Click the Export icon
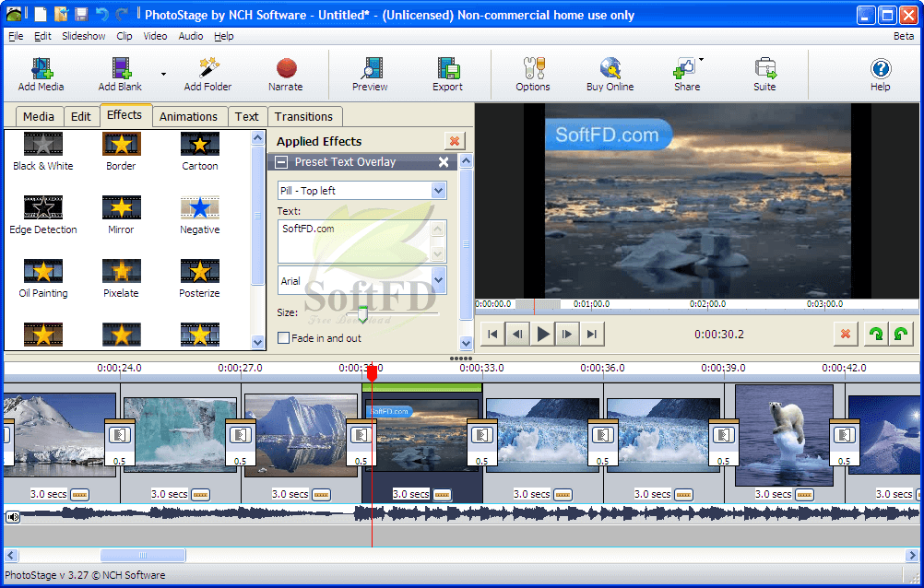 pyautogui.click(x=448, y=69)
